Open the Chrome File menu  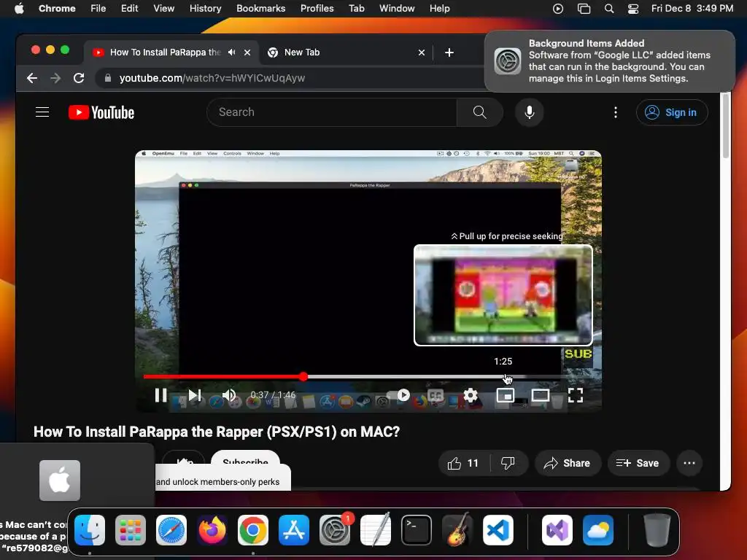(x=98, y=9)
